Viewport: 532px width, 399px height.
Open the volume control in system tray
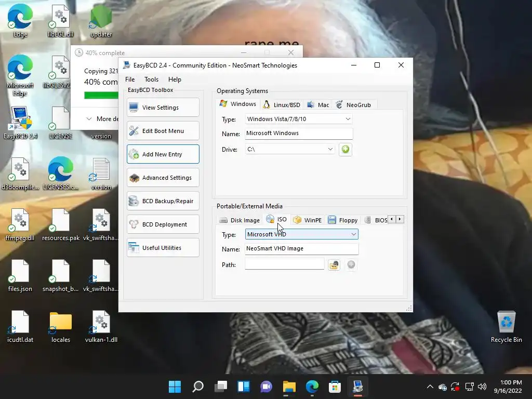point(482,387)
